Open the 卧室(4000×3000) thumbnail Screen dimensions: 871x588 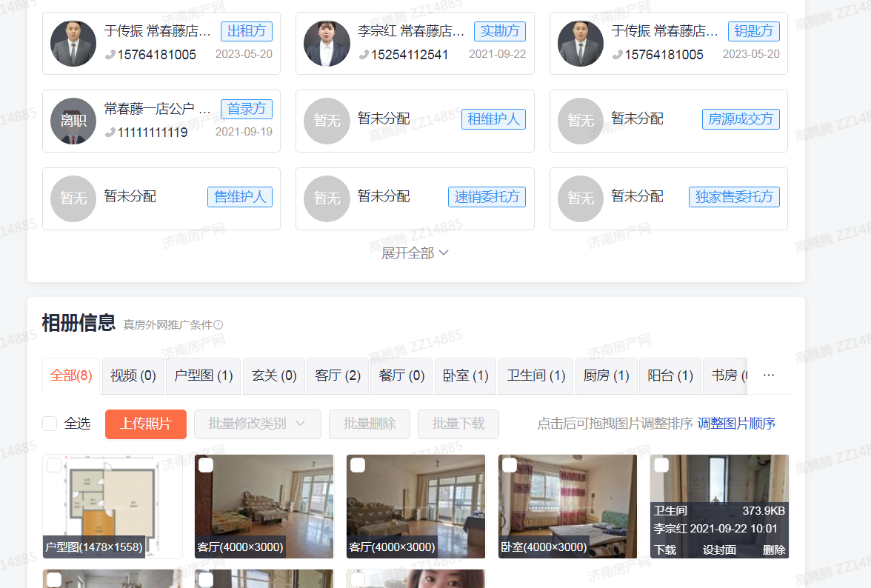[567, 507]
